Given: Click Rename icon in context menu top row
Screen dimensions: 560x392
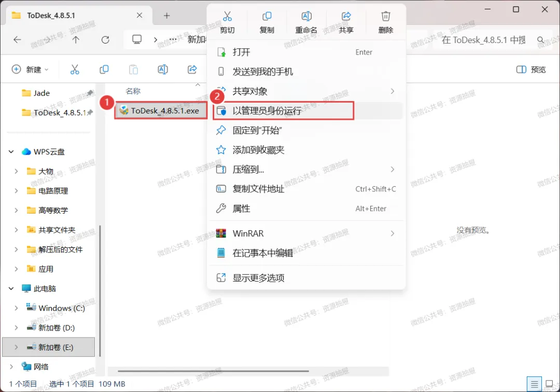Looking at the screenshot, I should coord(306,17).
